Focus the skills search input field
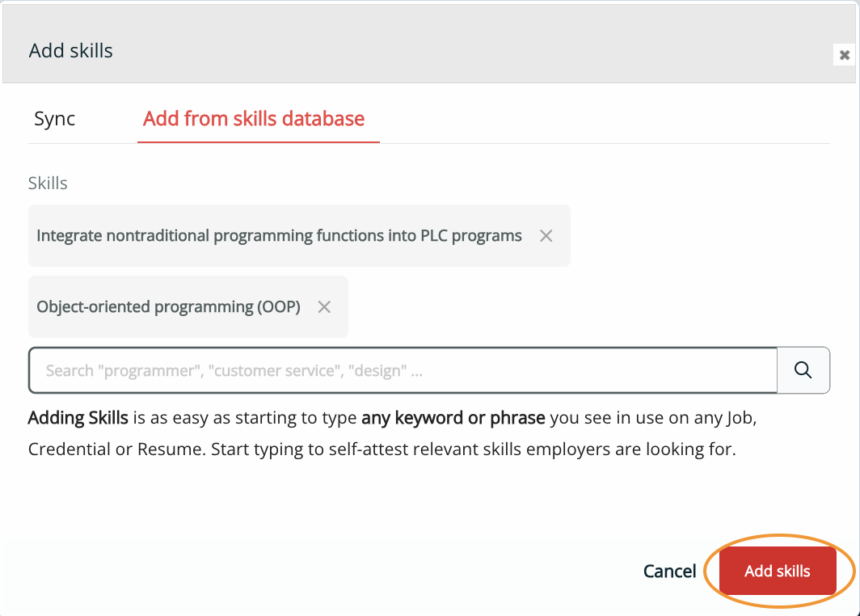This screenshot has width=860, height=616. pos(403,370)
